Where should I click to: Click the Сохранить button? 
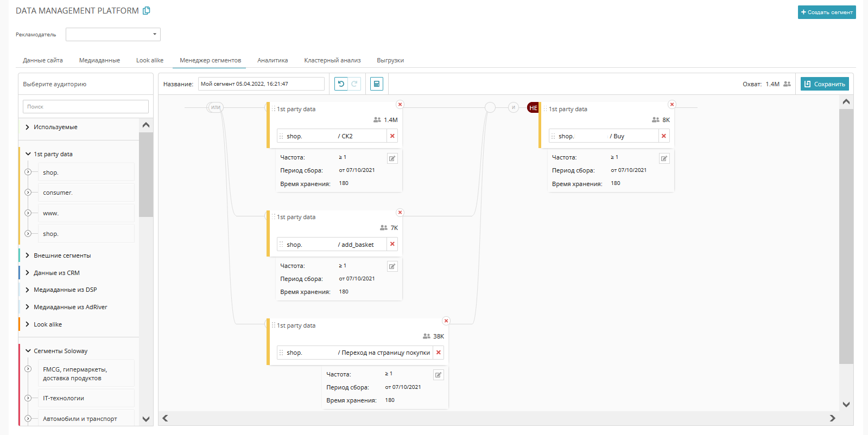pos(825,84)
